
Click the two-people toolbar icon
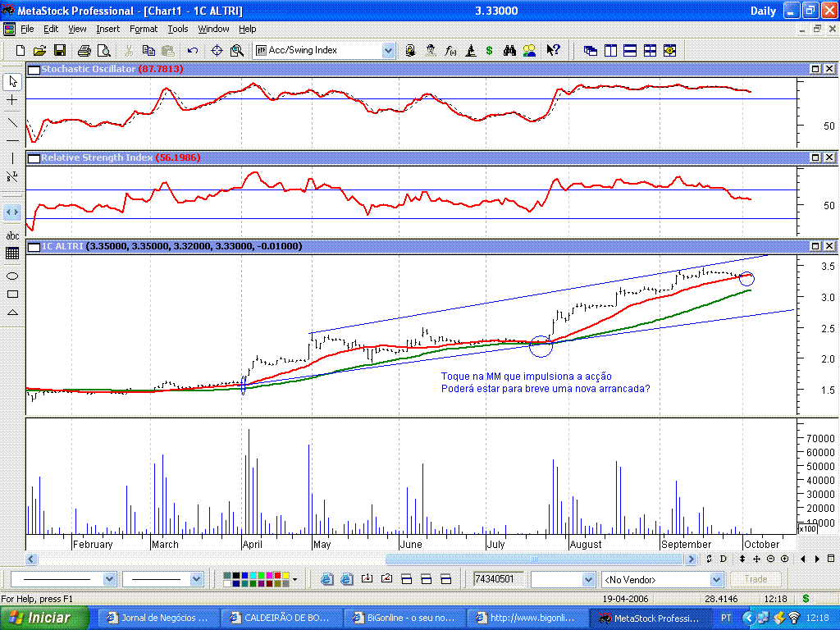[x=529, y=50]
